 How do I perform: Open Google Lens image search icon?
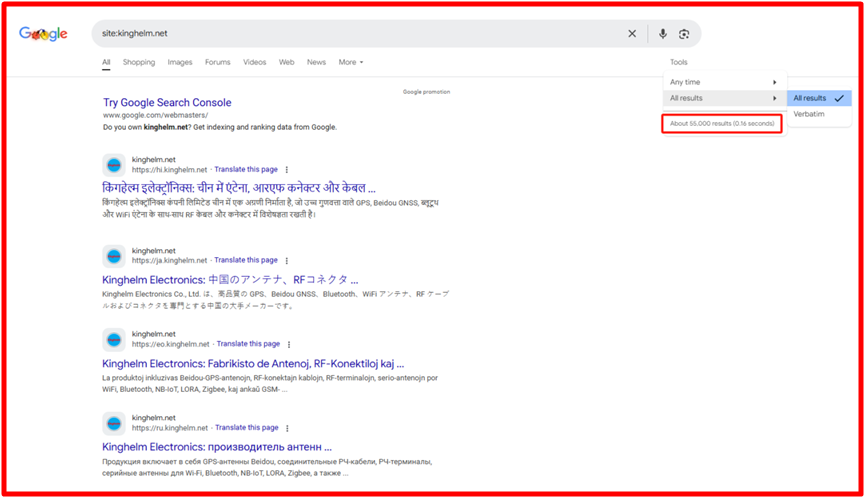pos(684,34)
